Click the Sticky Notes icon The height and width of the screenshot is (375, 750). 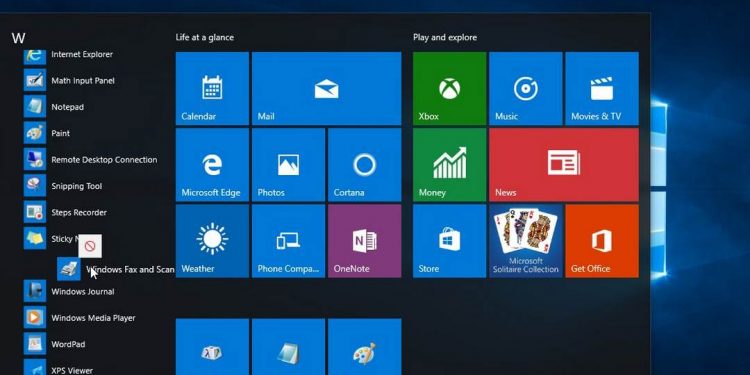[x=35, y=238]
